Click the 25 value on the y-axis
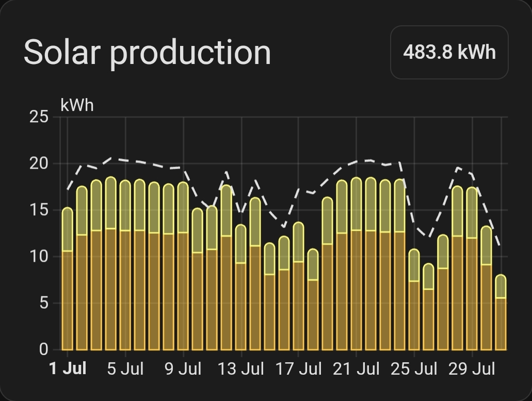The image size is (532, 401). click(39, 117)
